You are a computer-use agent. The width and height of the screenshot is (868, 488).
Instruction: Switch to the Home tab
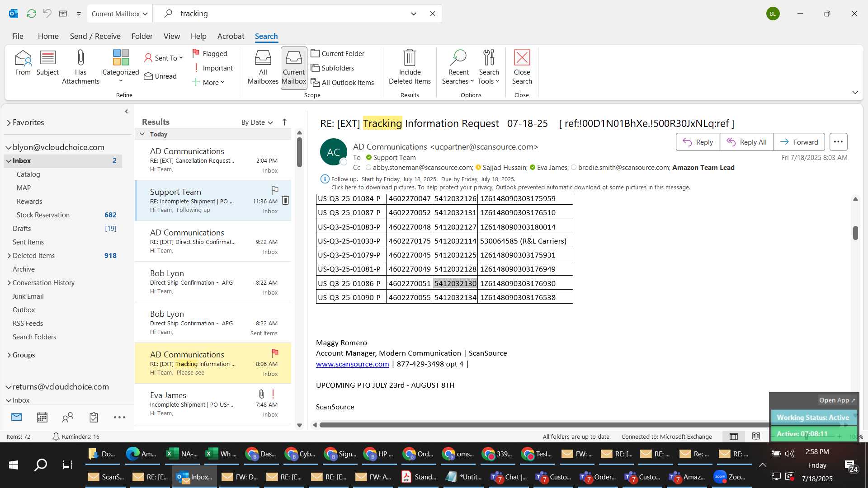click(48, 36)
